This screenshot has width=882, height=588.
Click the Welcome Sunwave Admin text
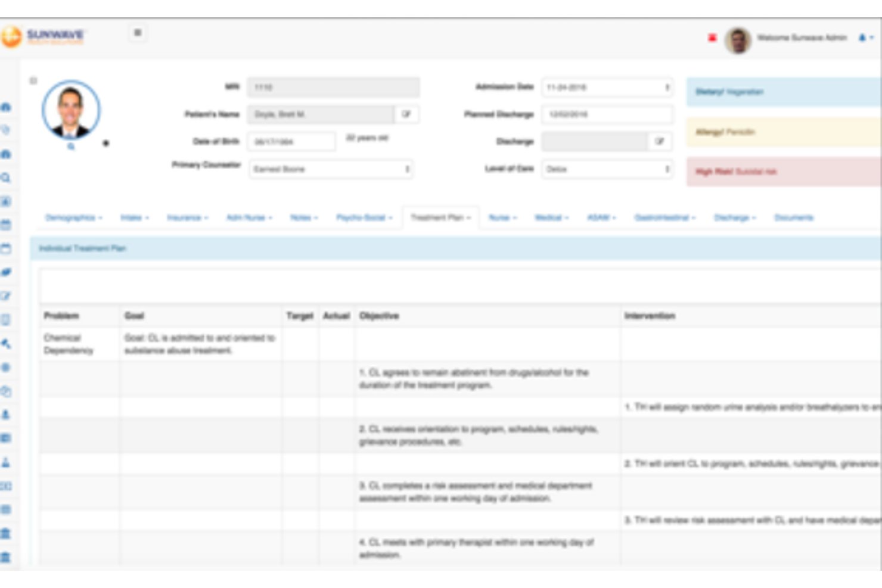[x=802, y=38]
